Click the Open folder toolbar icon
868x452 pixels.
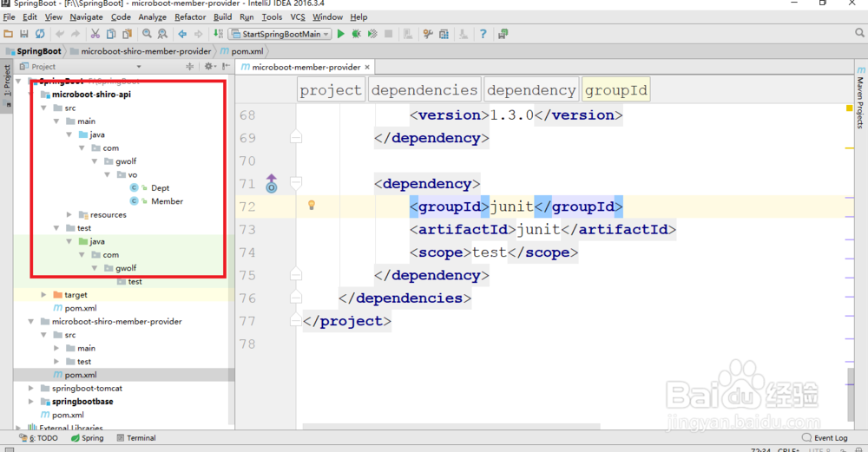[9, 34]
